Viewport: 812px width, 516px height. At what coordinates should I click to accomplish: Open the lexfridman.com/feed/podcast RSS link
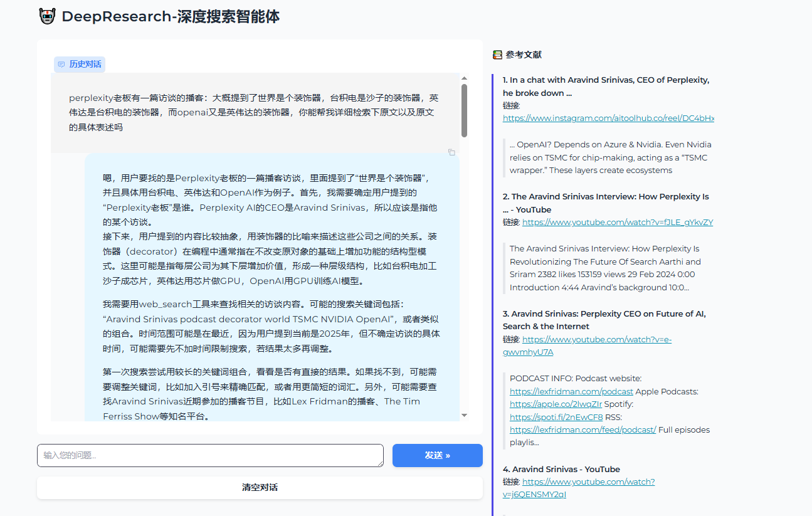coord(583,429)
